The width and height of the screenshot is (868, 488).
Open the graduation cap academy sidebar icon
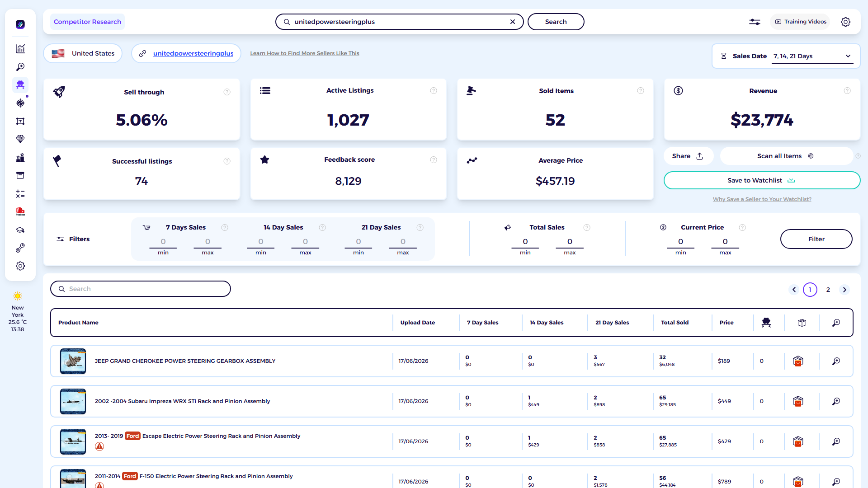coord(20,230)
